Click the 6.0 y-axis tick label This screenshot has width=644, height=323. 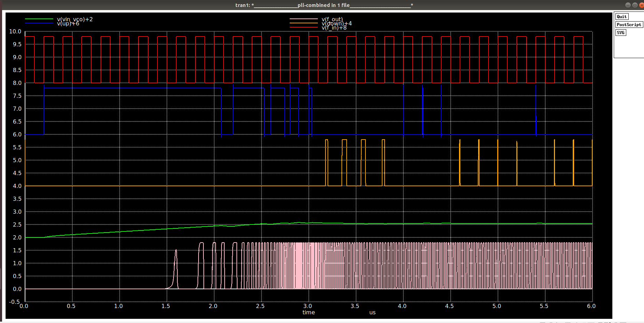(x=17, y=134)
